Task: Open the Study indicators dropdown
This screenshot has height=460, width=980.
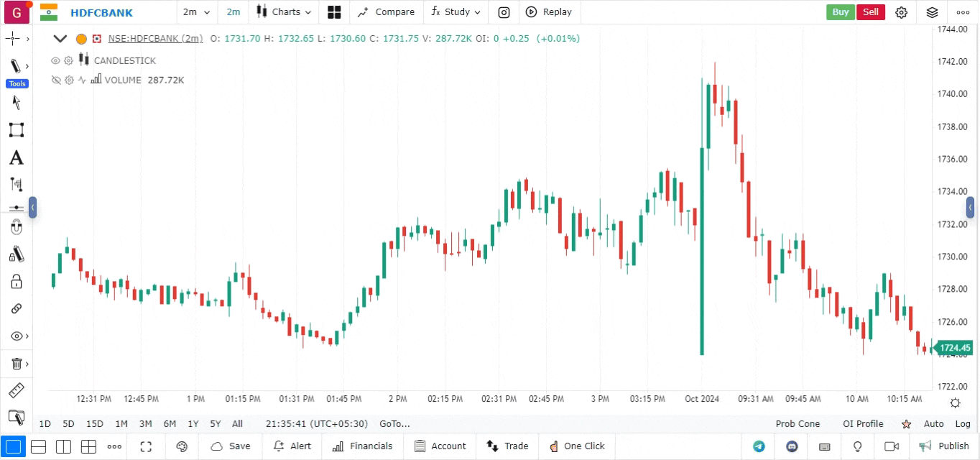Action: (x=456, y=12)
